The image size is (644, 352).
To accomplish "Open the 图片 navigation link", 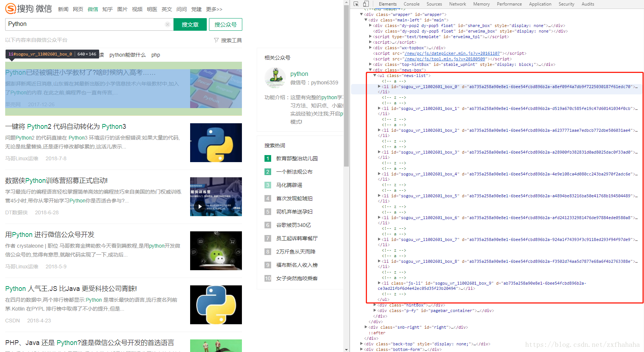I will 122,9.
